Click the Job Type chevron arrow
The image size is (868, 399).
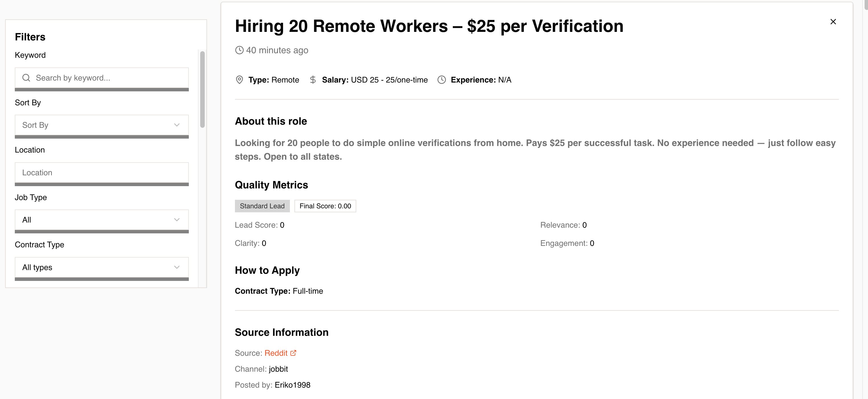pos(177,220)
